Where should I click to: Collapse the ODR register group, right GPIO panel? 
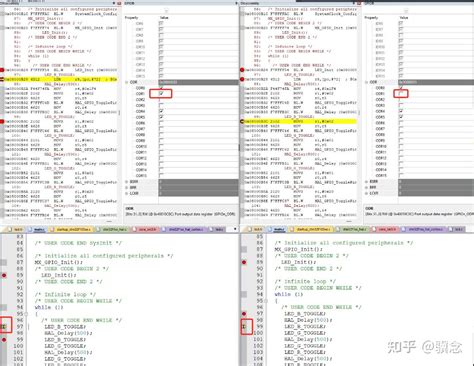tap(367, 82)
